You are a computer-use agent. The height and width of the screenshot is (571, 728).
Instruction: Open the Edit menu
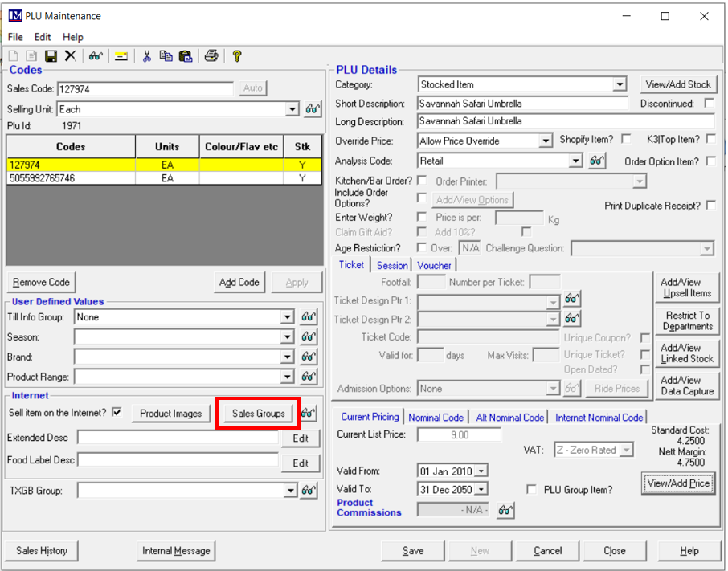pyautogui.click(x=43, y=37)
